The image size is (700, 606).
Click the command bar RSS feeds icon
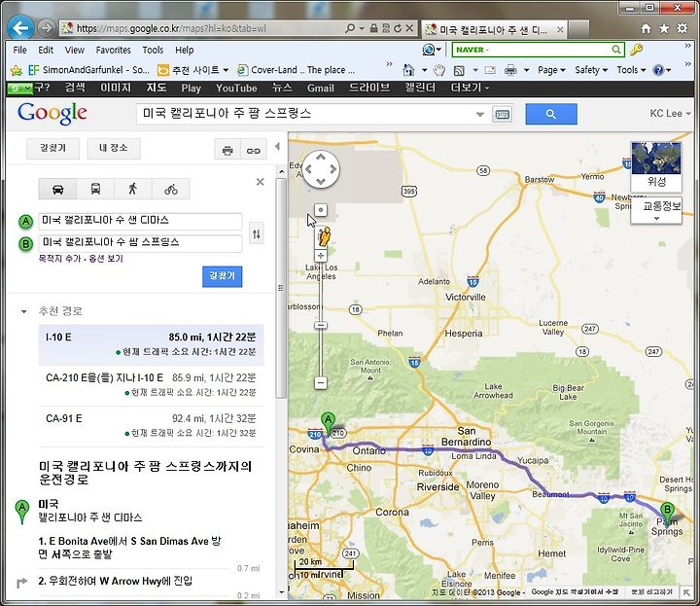(459, 70)
